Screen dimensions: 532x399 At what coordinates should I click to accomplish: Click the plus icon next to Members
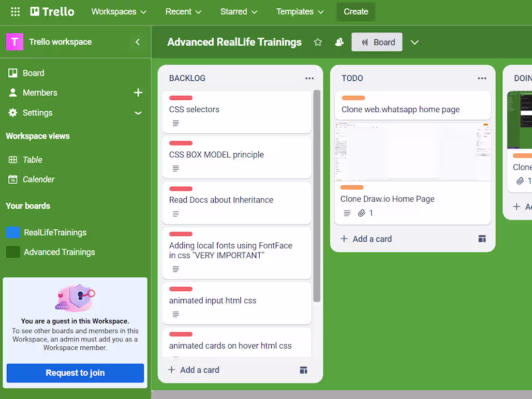pyautogui.click(x=138, y=92)
